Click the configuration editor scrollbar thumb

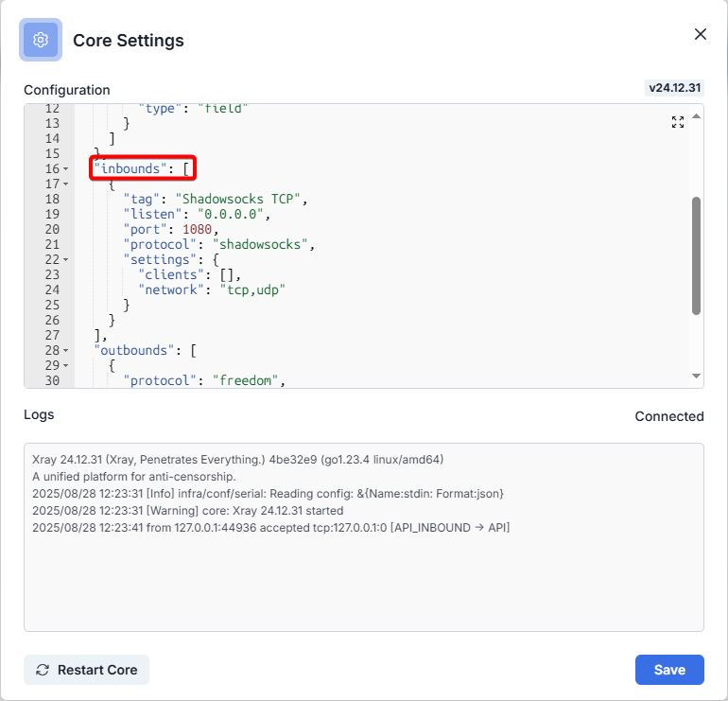pyautogui.click(x=697, y=255)
